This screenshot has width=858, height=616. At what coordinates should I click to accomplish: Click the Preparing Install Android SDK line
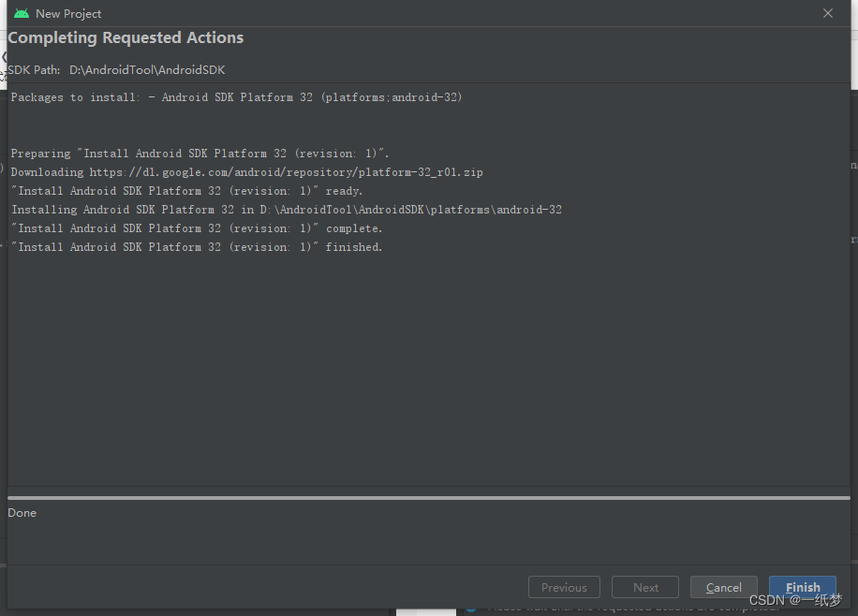tap(200, 154)
